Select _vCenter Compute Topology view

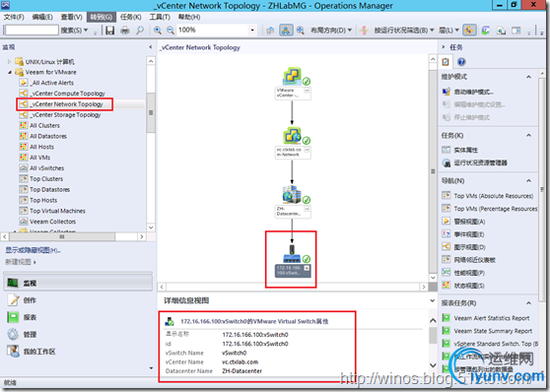point(67,94)
